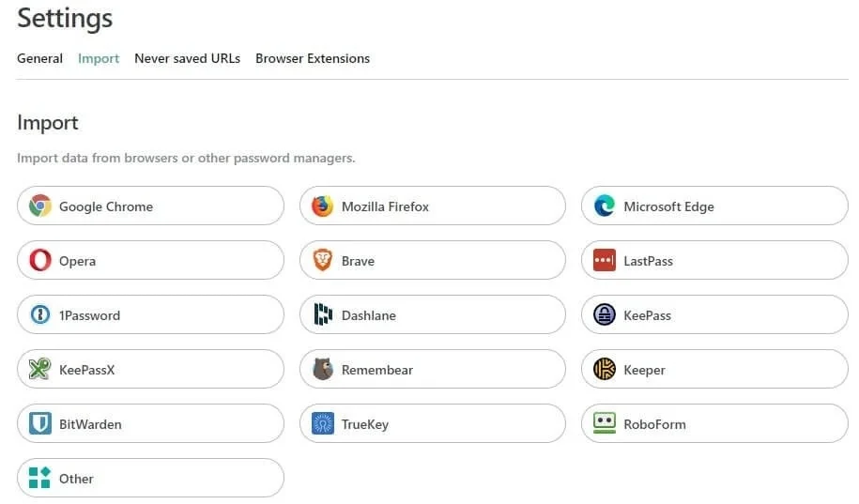Click the Microsoft Edge logo icon
This screenshot has height=504, width=859.
605,206
